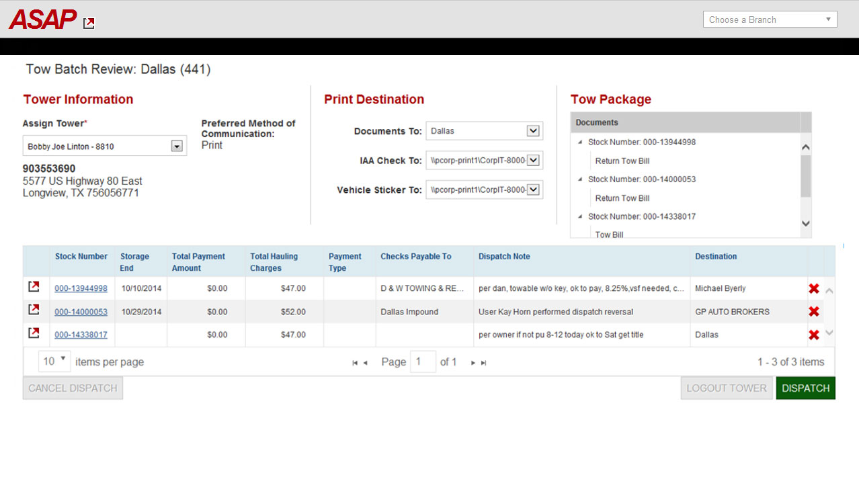Click the green DISPATCH button
This screenshot has height=504, width=859.
[x=805, y=388]
